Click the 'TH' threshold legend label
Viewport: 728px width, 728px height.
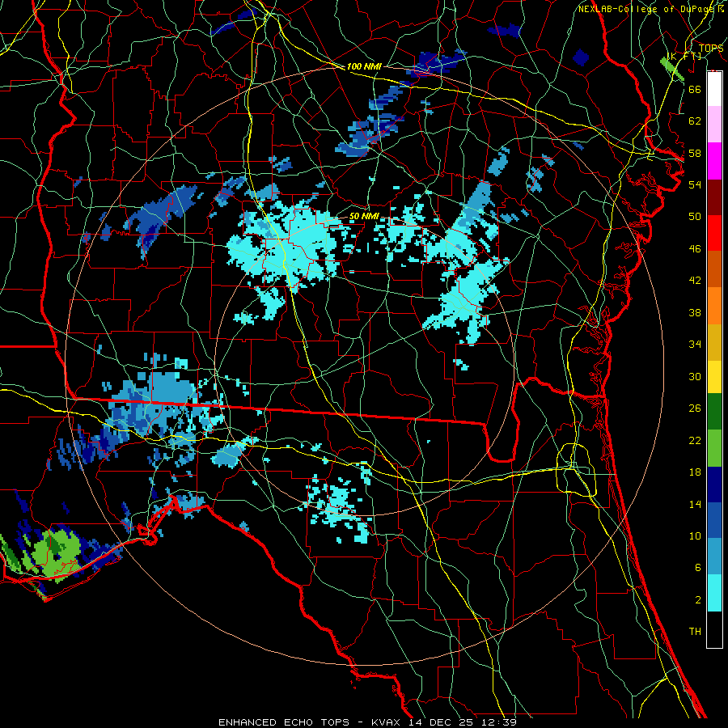tap(695, 632)
